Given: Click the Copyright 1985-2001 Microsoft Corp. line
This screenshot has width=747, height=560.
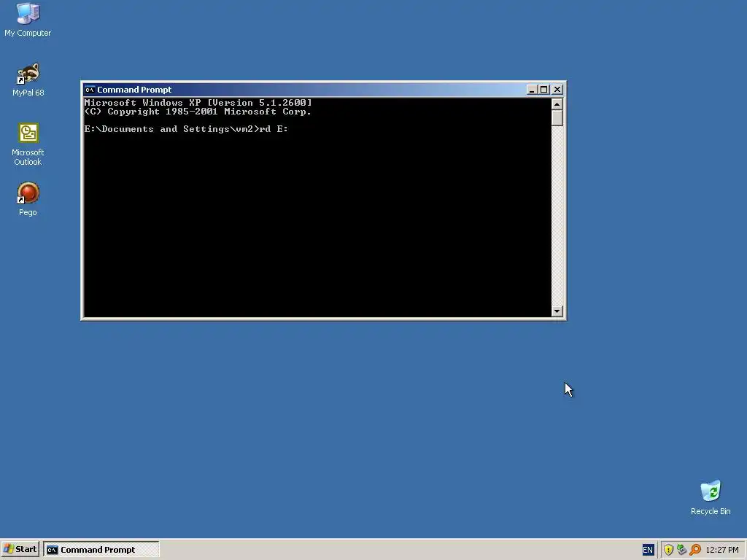Looking at the screenshot, I should tap(198, 112).
